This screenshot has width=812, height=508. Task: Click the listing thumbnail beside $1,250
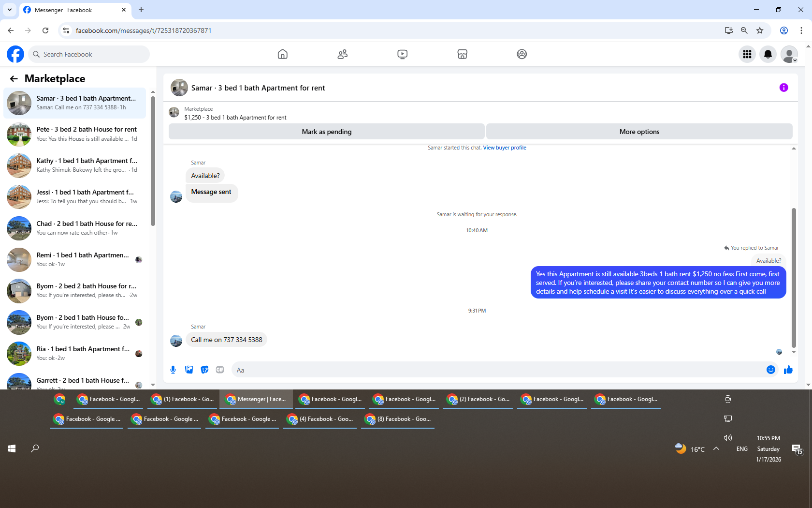point(174,113)
